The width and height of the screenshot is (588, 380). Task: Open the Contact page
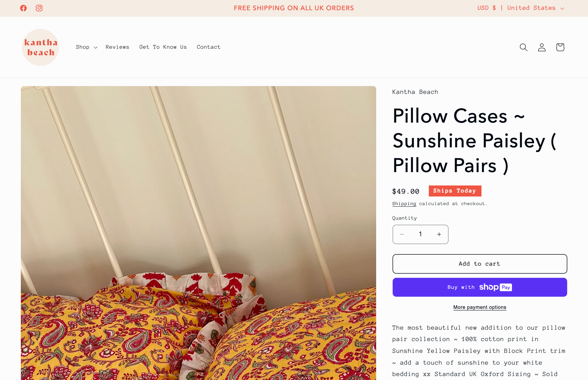point(209,47)
